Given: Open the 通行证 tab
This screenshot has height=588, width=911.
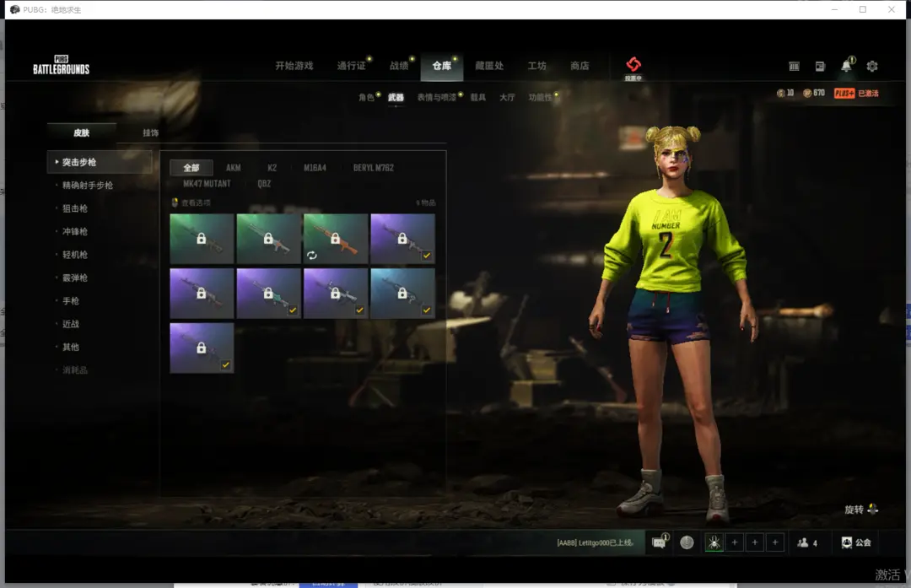Looking at the screenshot, I should click(352, 66).
